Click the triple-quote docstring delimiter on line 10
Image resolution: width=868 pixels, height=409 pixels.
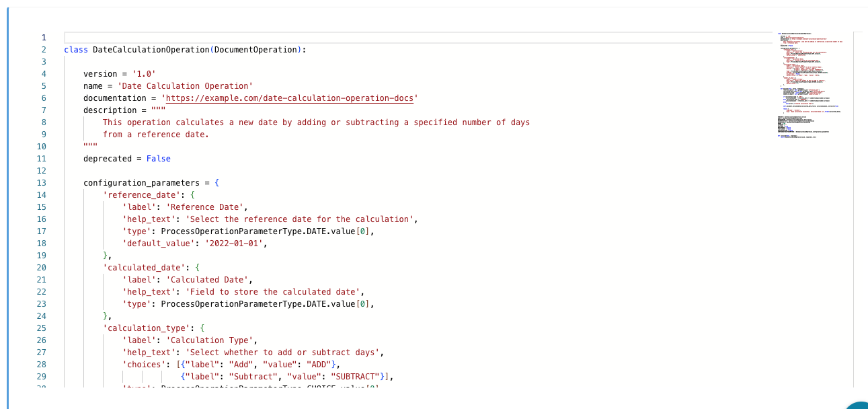click(91, 146)
